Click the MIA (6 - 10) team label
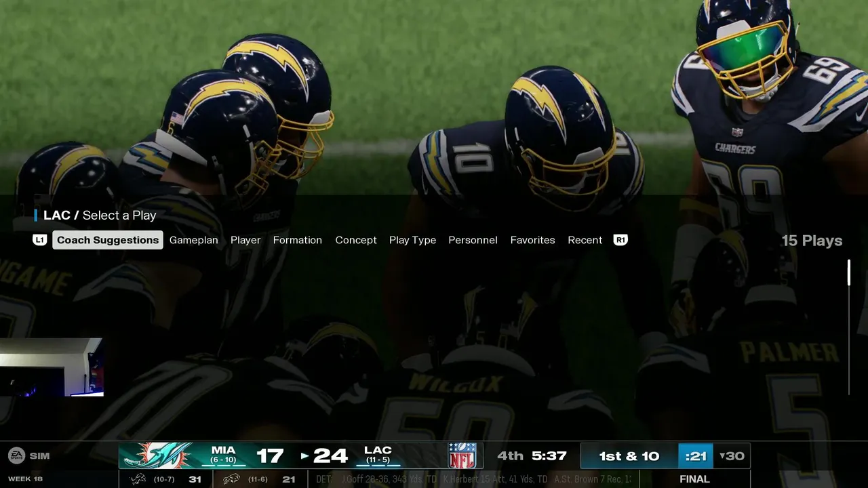Image resolution: width=868 pixels, height=488 pixels. point(223,455)
